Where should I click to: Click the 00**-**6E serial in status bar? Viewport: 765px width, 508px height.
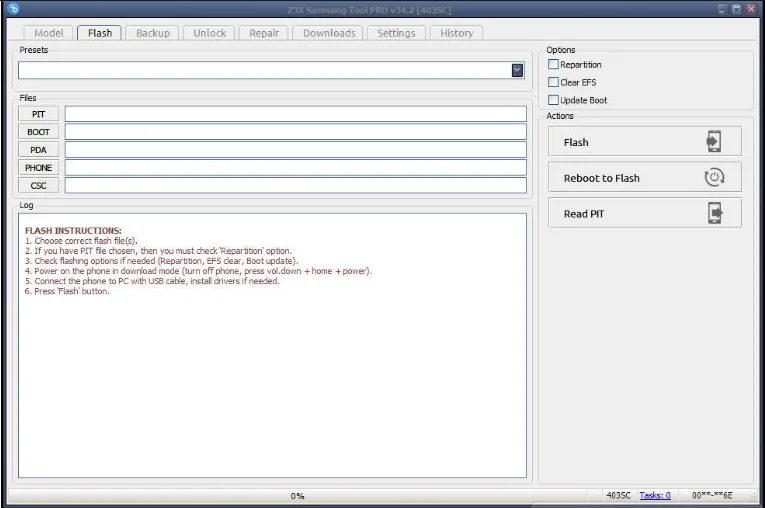tap(712, 495)
